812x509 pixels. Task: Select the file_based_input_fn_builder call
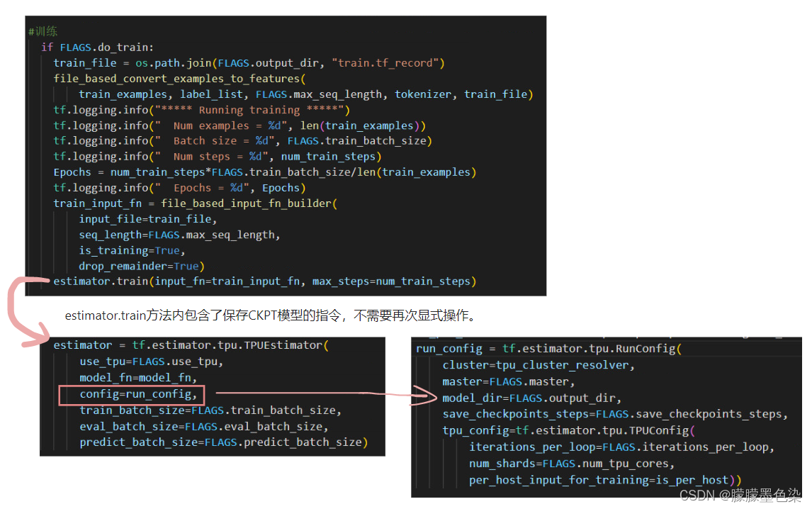click(198, 203)
